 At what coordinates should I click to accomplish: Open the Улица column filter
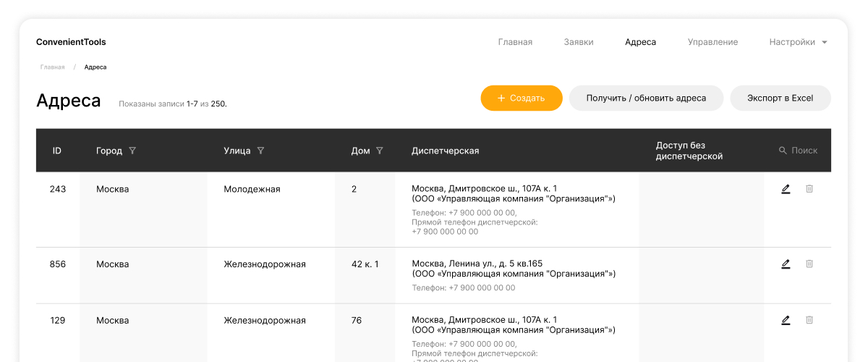[x=260, y=151]
